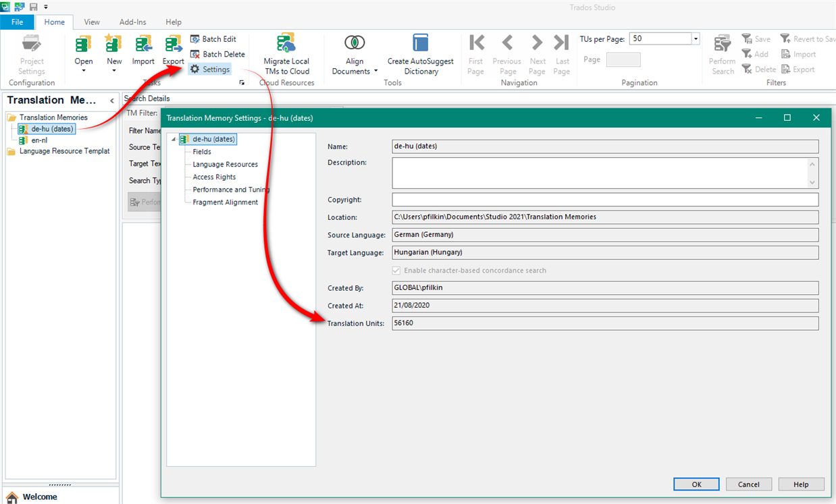Select Performance and Tuning in tree
The width and height of the screenshot is (836, 504).
pyautogui.click(x=231, y=190)
